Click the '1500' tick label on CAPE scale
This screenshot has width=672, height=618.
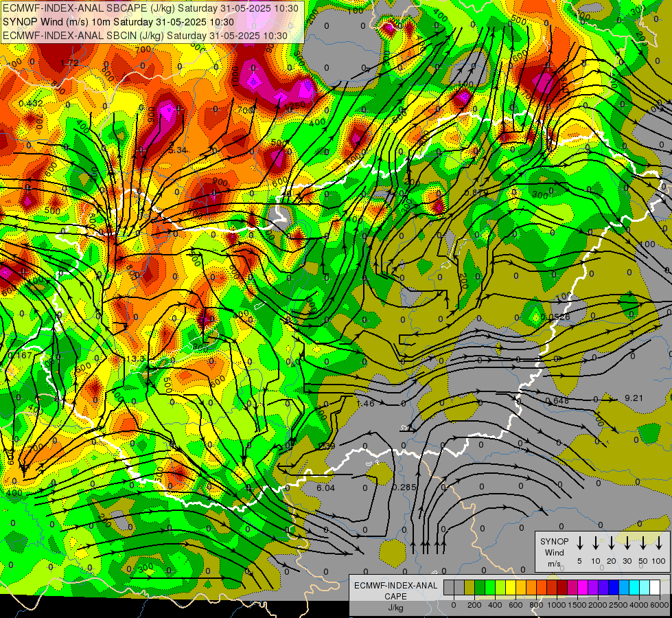pos(577,605)
